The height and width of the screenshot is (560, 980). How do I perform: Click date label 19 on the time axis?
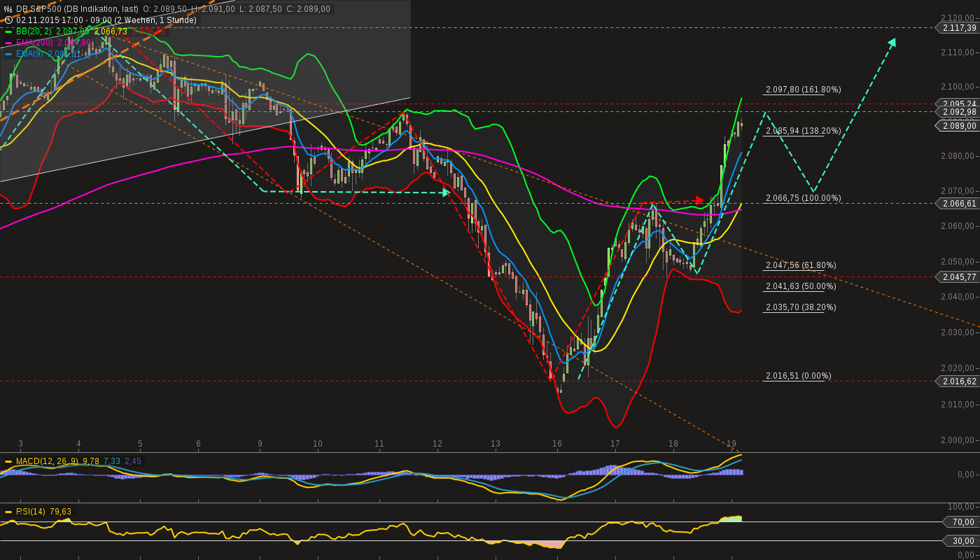click(x=731, y=444)
